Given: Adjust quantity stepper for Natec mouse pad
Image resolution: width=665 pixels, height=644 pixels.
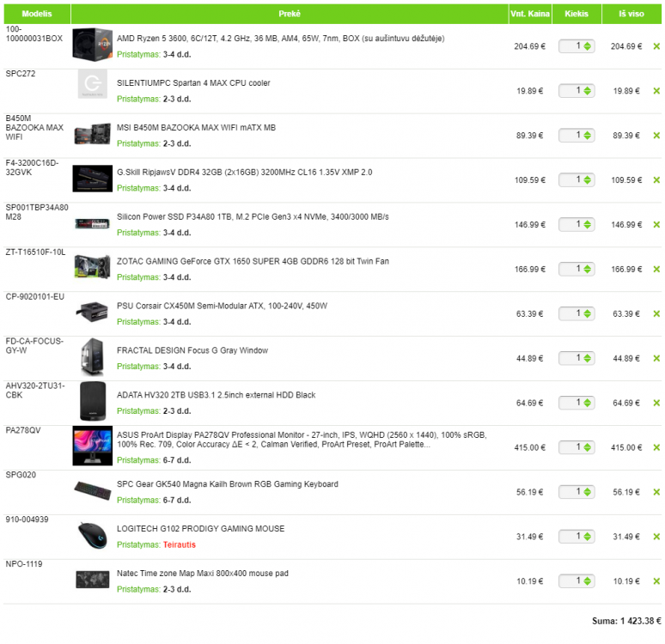Looking at the screenshot, I should pyautogui.click(x=587, y=580).
